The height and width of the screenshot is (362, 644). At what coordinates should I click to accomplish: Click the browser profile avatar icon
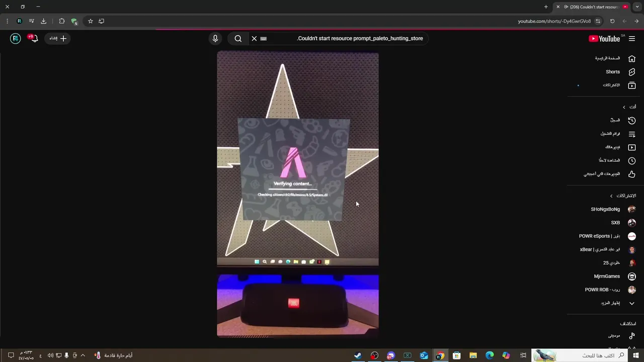pos(19,21)
